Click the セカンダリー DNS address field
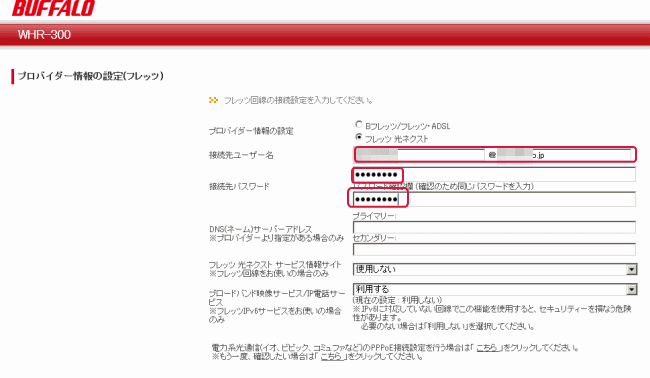This screenshot has height=378, width=650. click(x=494, y=249)
